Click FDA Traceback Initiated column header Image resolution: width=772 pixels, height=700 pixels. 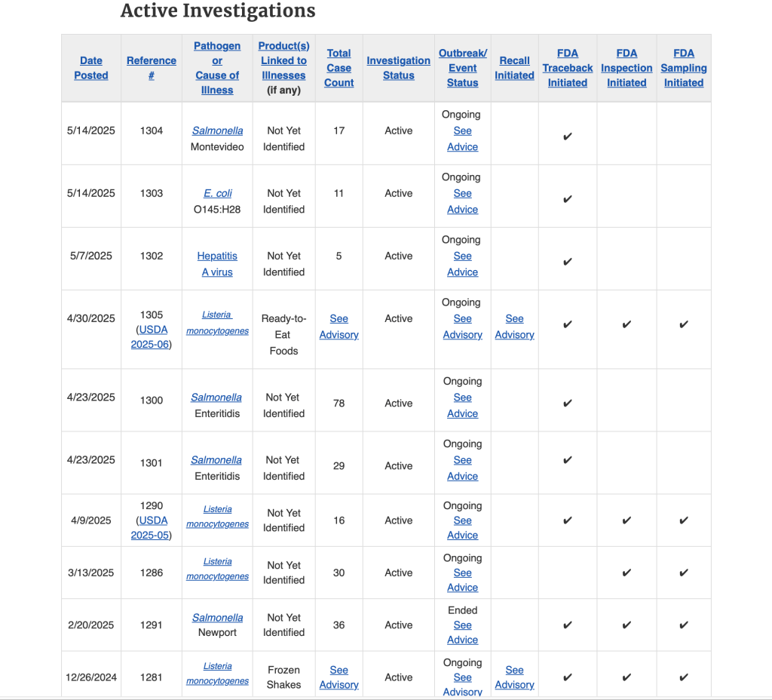tap(567, 68)
